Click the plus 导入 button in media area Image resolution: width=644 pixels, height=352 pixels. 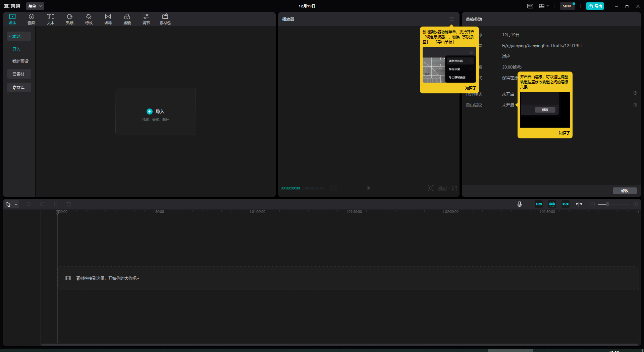pyautogui.click(x=156, y=112)
